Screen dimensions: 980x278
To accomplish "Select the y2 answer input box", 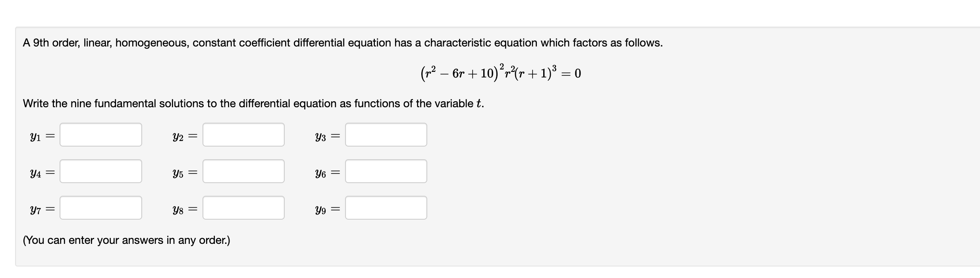I will click(x=243, y=135).
